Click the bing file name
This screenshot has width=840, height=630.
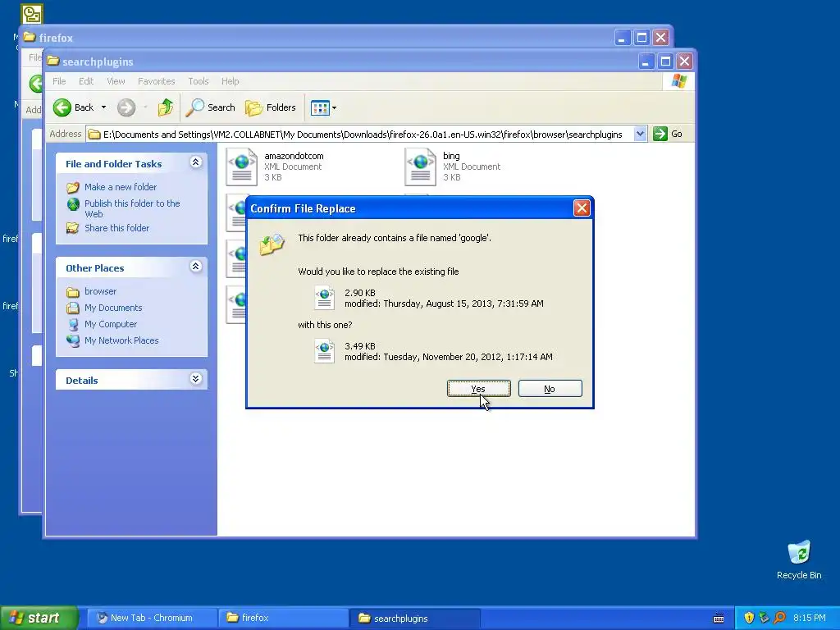coord(451,156)
